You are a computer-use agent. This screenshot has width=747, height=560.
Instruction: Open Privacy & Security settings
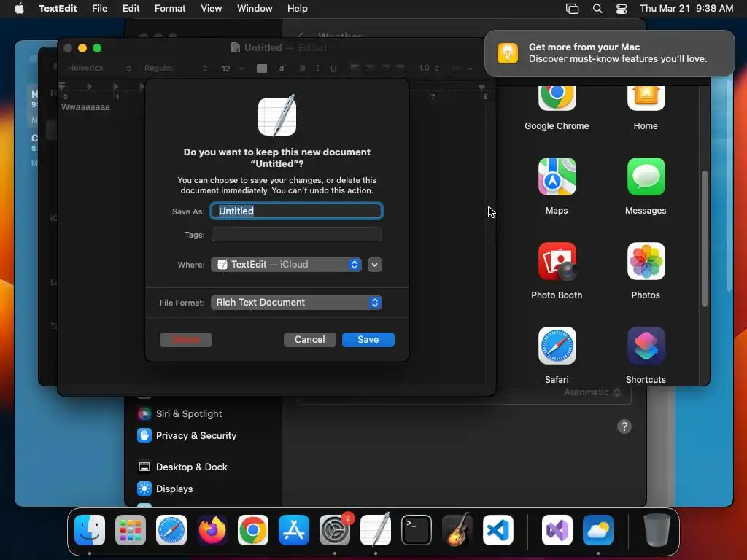click(187, 436)
